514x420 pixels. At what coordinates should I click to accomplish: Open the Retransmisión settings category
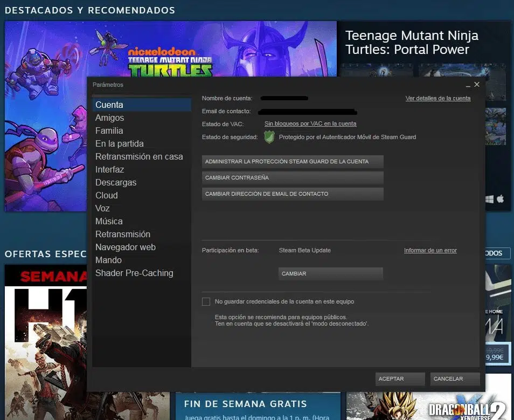tap(123, 234)
